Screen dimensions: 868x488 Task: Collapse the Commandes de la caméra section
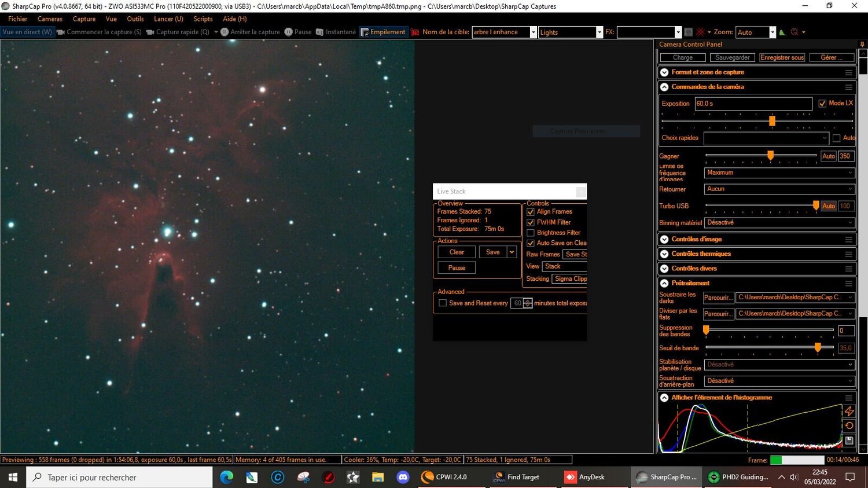(x=664, y=86)
